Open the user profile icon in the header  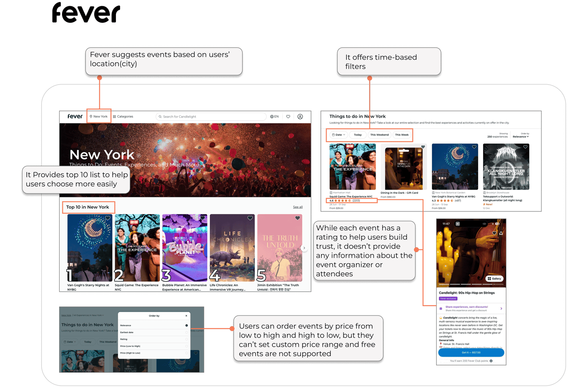click(x=300, y=116)
